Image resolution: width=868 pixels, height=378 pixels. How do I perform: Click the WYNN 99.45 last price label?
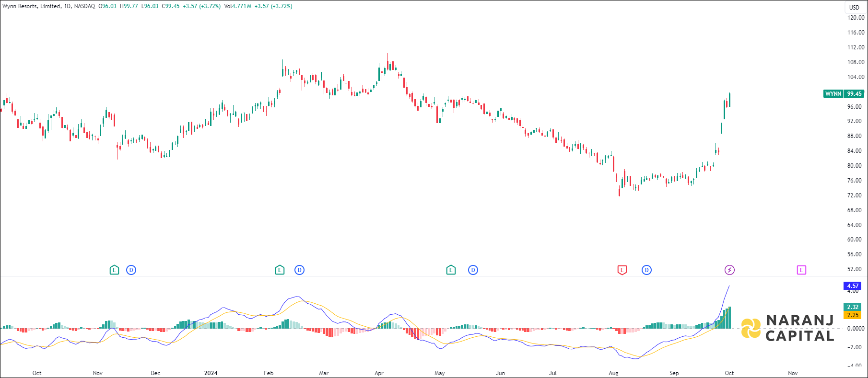tap(844, 94)
